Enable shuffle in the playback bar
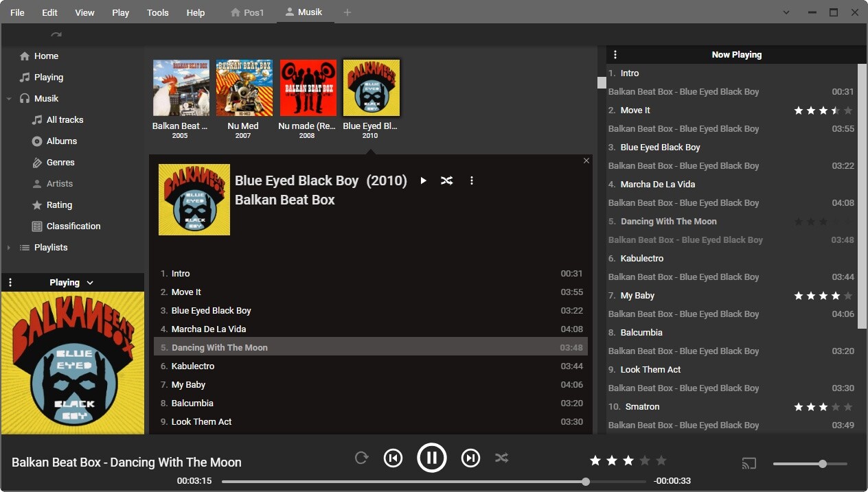 [x=501, y=457]
